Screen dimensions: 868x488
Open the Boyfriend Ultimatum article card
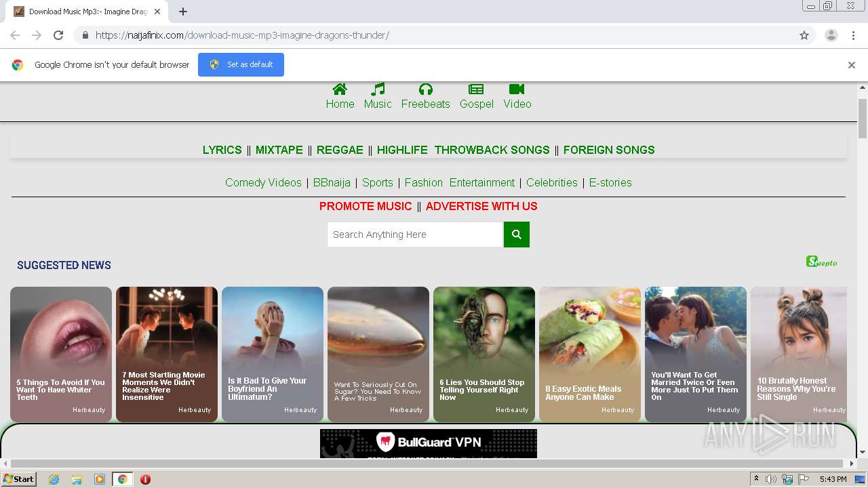pos(273,354)
